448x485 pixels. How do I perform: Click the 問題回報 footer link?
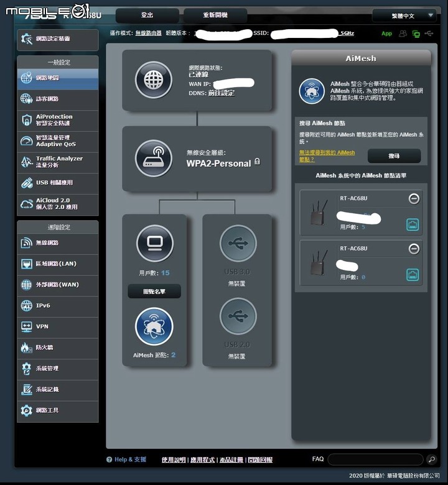[x=260, y=460]
